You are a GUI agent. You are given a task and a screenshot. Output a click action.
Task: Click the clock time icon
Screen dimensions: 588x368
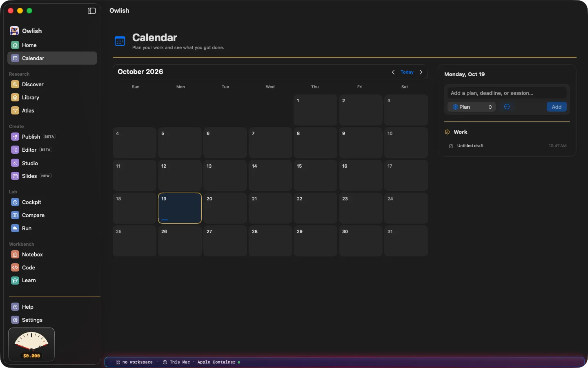507,107
